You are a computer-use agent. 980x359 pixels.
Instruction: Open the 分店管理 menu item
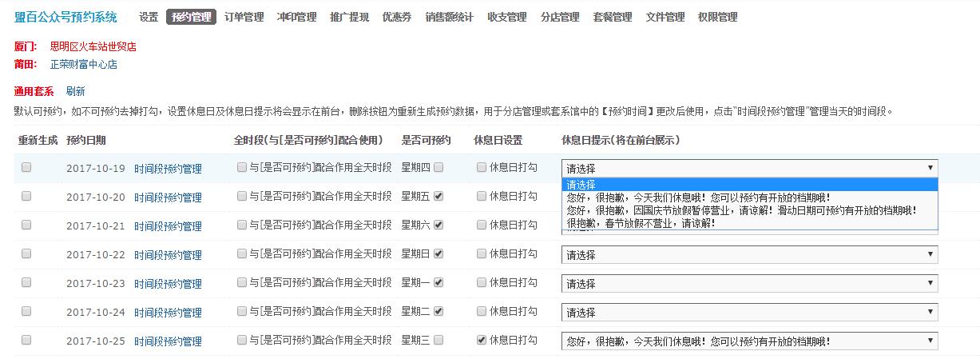(559, 17)
